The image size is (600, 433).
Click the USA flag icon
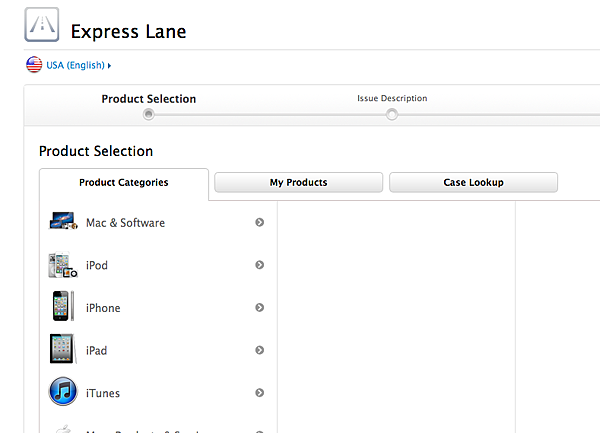34,65
